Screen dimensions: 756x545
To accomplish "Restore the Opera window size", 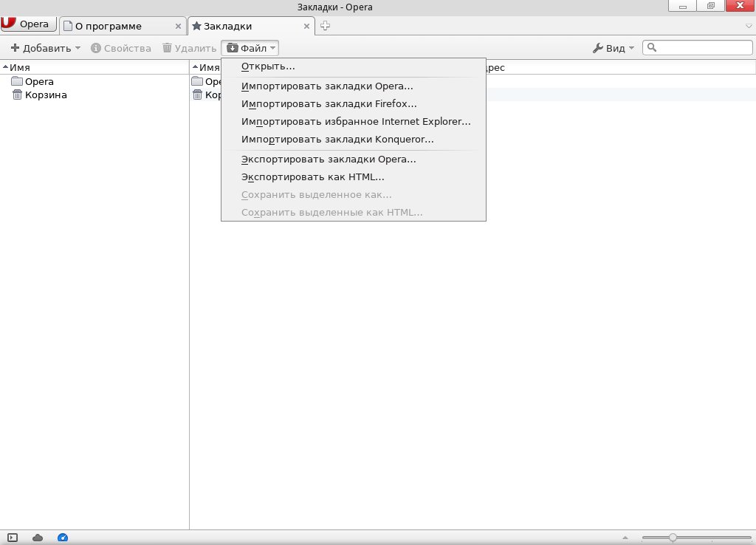I will pos(711,6).
